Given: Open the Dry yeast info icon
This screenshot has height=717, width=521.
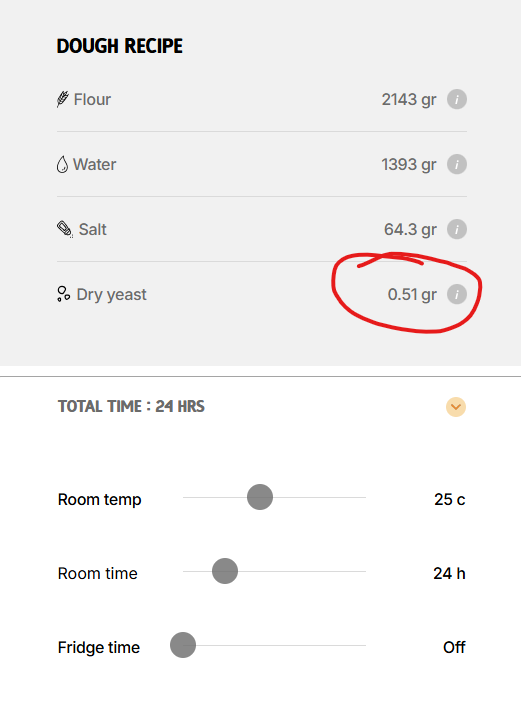Looking at the screenshot, I should tap(457, 294).
